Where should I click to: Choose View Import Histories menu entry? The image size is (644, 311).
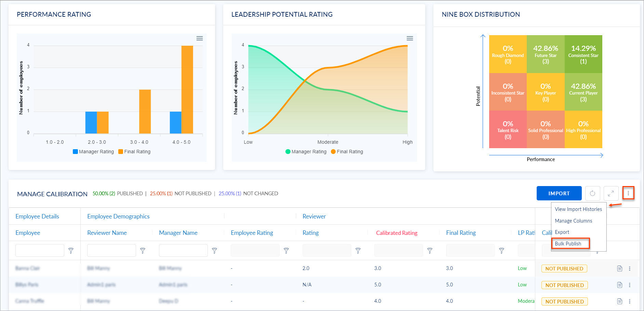tap(578, 209)
